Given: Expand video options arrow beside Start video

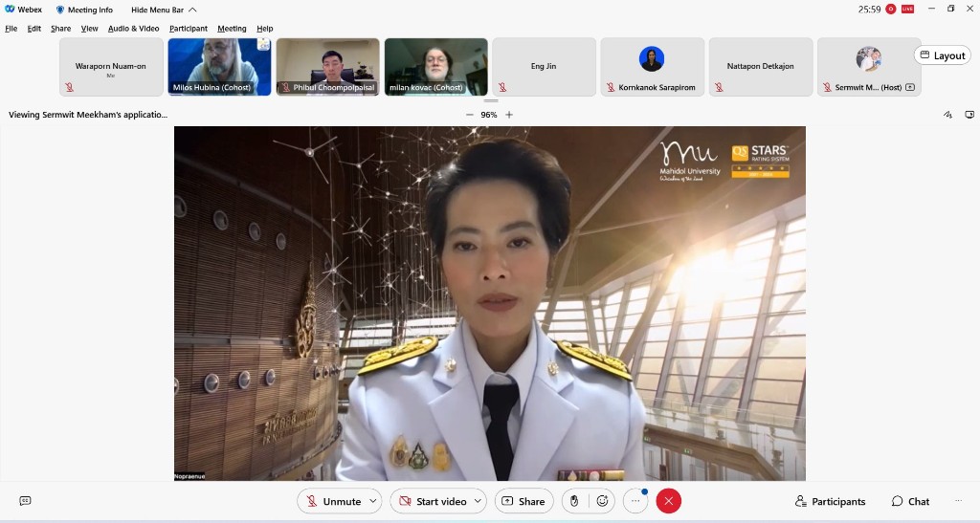Looking at the screenshot, I should [x=479, y=501].
